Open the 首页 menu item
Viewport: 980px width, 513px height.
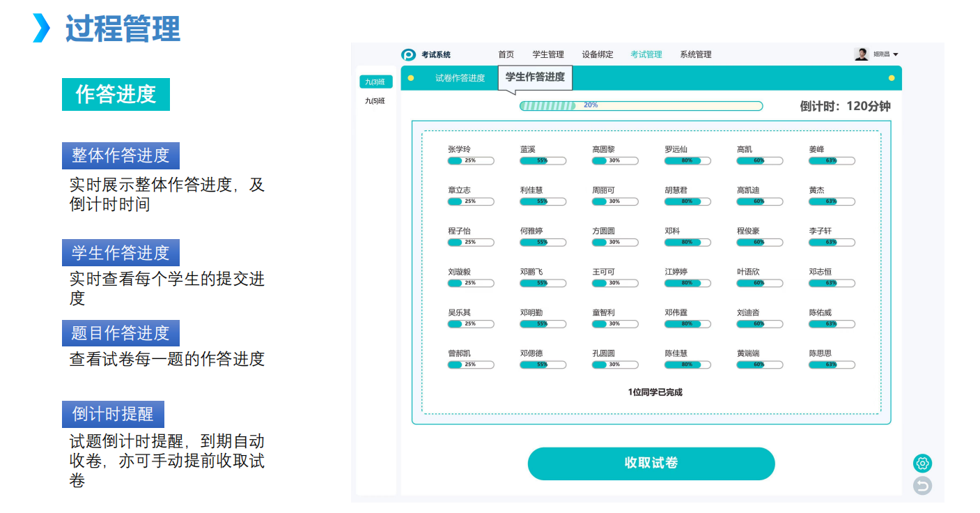506,55
